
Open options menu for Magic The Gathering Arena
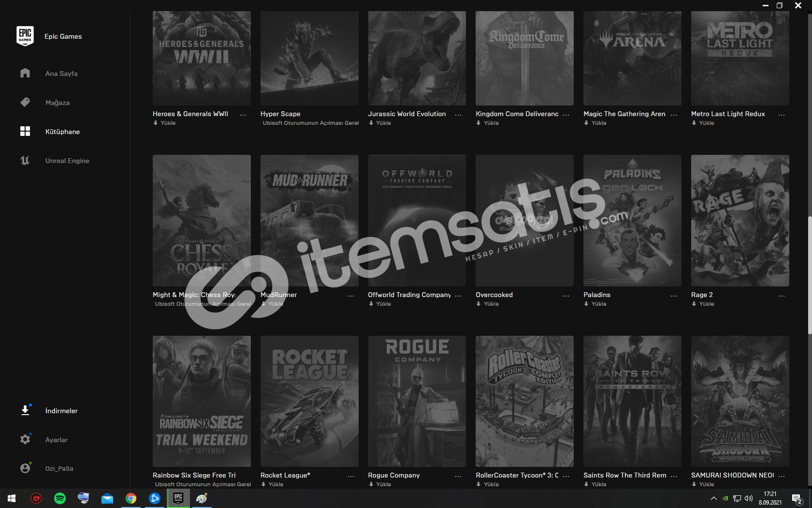point(674,115)
